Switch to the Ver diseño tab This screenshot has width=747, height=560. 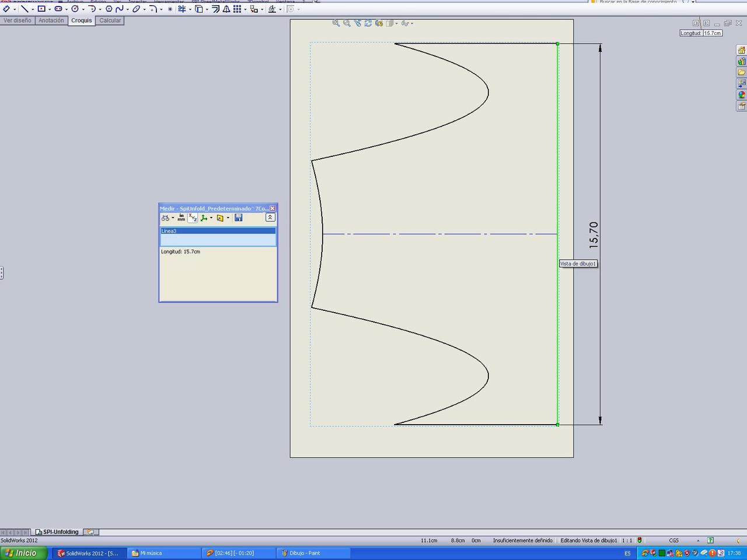point(18,20)
